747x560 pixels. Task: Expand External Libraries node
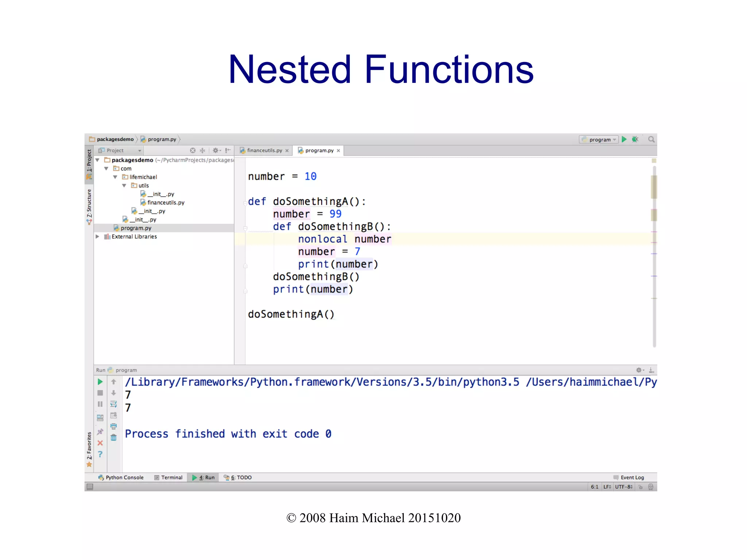[97, 236]
